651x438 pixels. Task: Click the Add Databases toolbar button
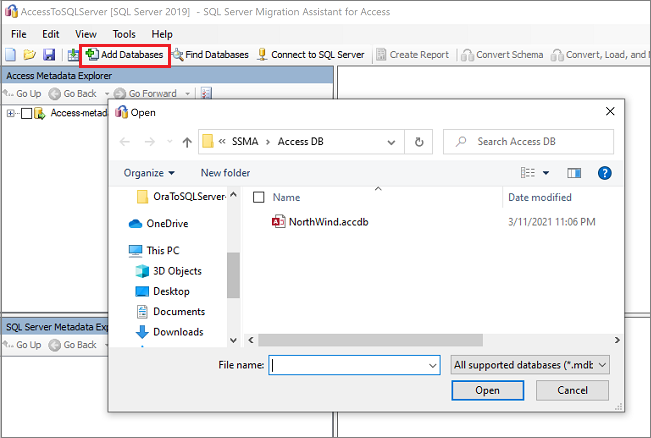(124, 54)
